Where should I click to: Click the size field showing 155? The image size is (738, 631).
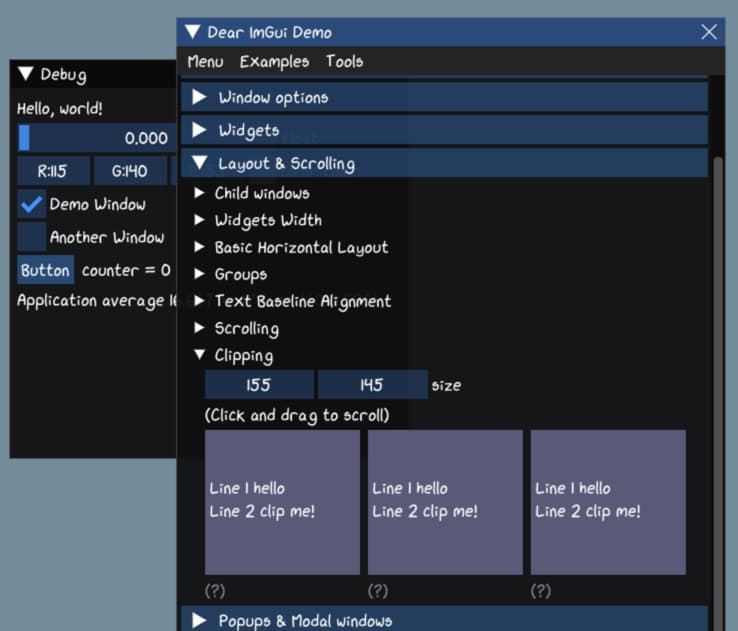(259, 385)
